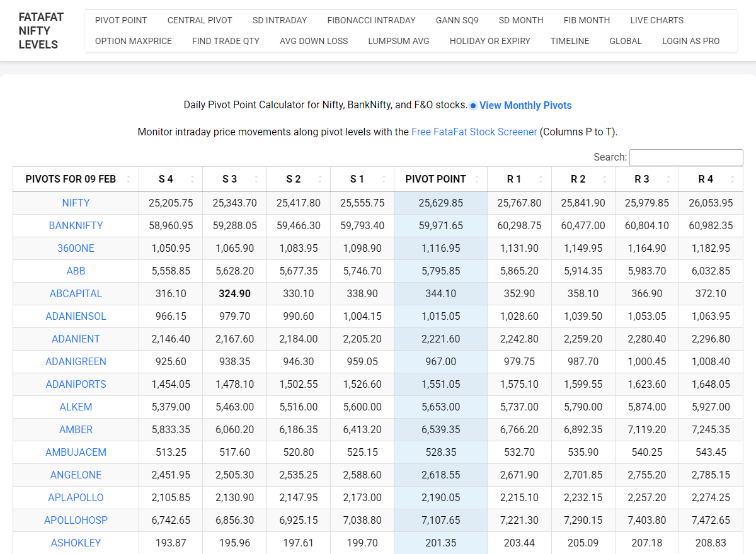756x554 pixels.
Task: Sort R 4 column with header arrows
Action: [x=732, y=179]
